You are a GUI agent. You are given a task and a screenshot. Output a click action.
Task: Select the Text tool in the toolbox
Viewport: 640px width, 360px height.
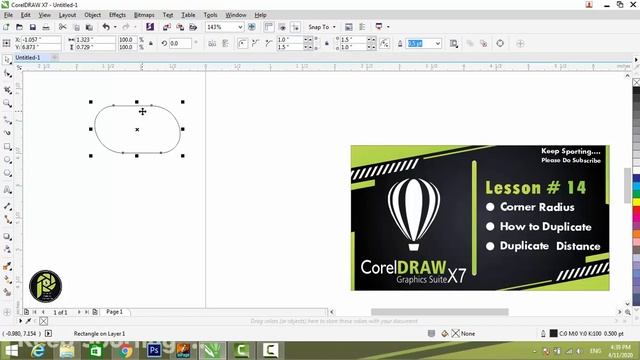(x=7, y=190)
